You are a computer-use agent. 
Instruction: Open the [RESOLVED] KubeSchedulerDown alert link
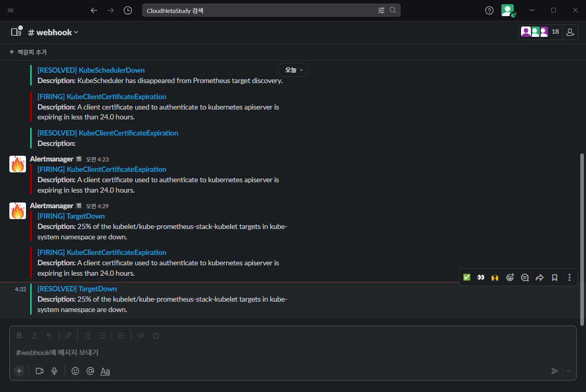pos(91,70)
